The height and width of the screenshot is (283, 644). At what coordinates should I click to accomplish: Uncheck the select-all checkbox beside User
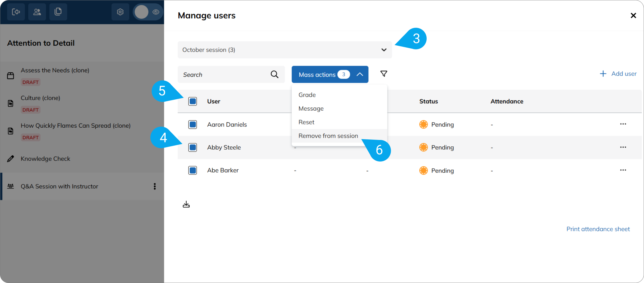coord(193,101)
